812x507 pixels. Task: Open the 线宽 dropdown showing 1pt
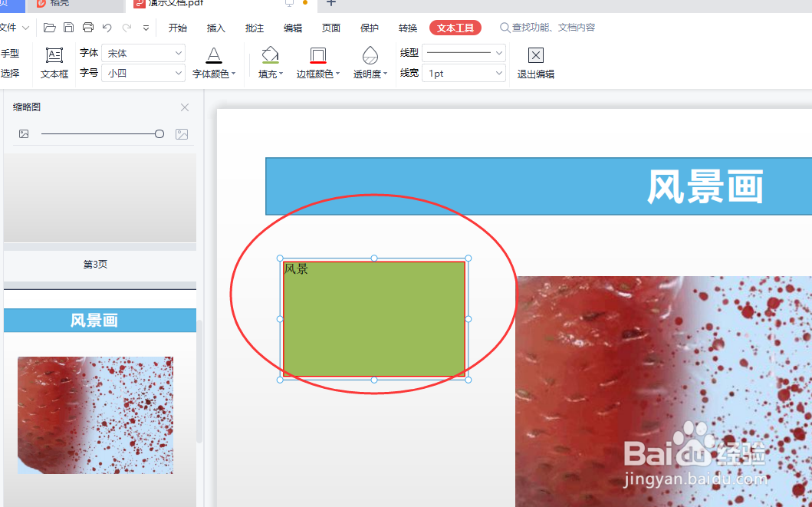[464, 74]
